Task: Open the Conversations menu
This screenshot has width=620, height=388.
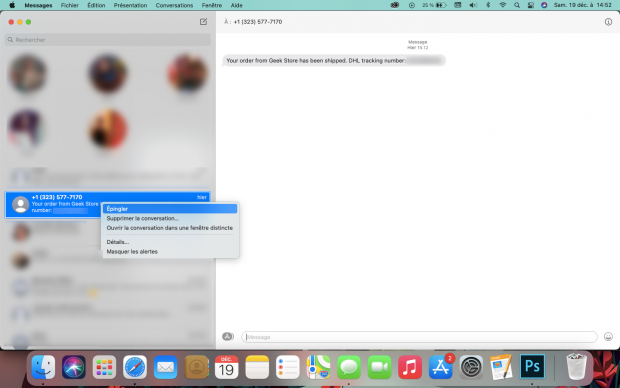Action: click(x=174, y=5)
